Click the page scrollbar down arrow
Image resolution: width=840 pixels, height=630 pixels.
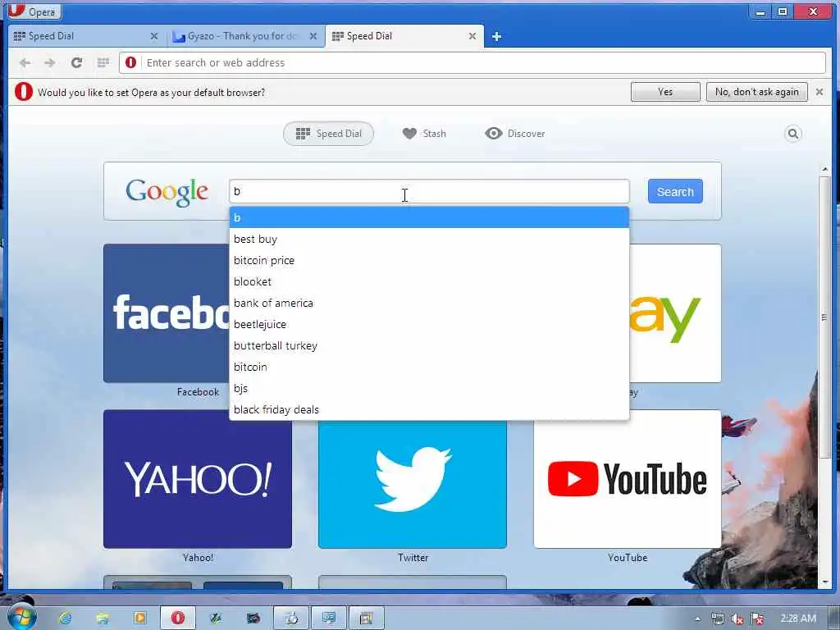point(825,582)
